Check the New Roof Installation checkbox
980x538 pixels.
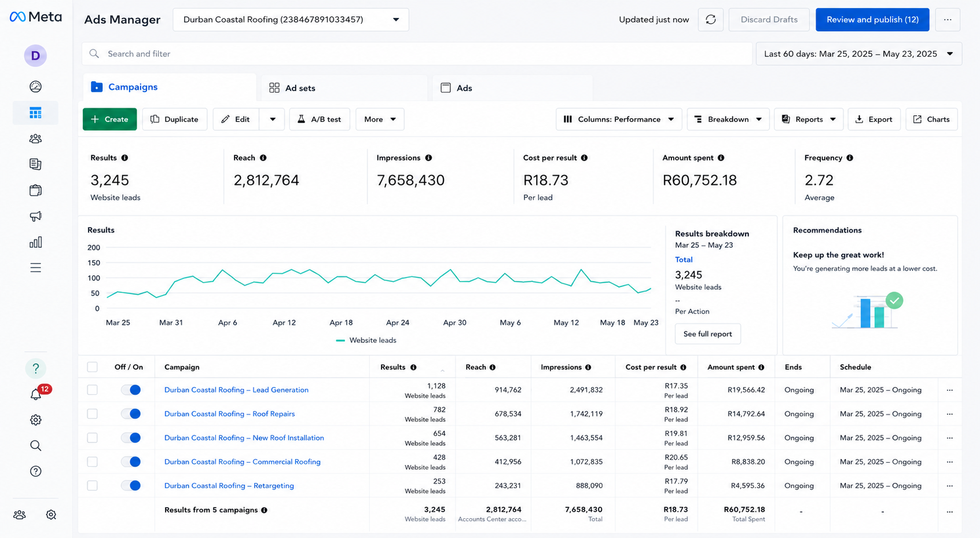tap(93, 438)
